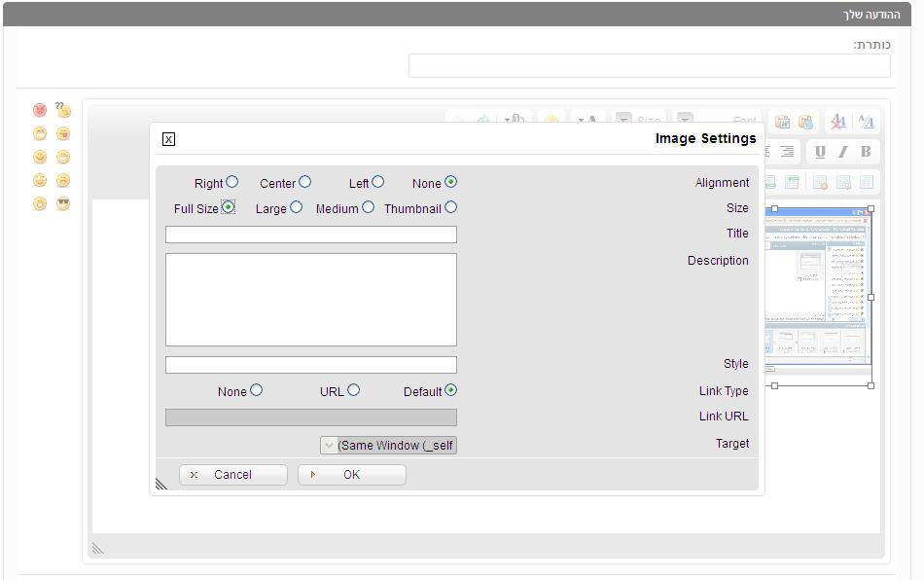Close the Image Settings dialog with X
The image size is (924, 580).
tap(168, 139)
